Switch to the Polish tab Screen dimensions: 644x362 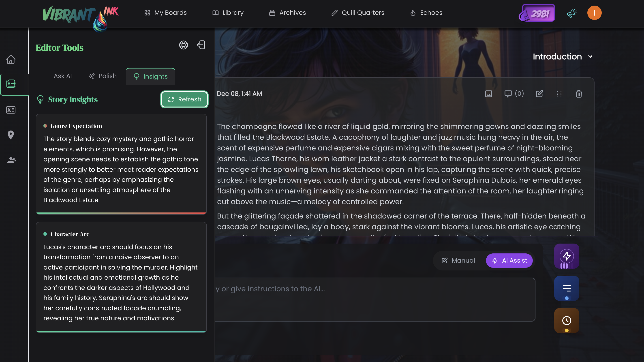coord(103,76)
